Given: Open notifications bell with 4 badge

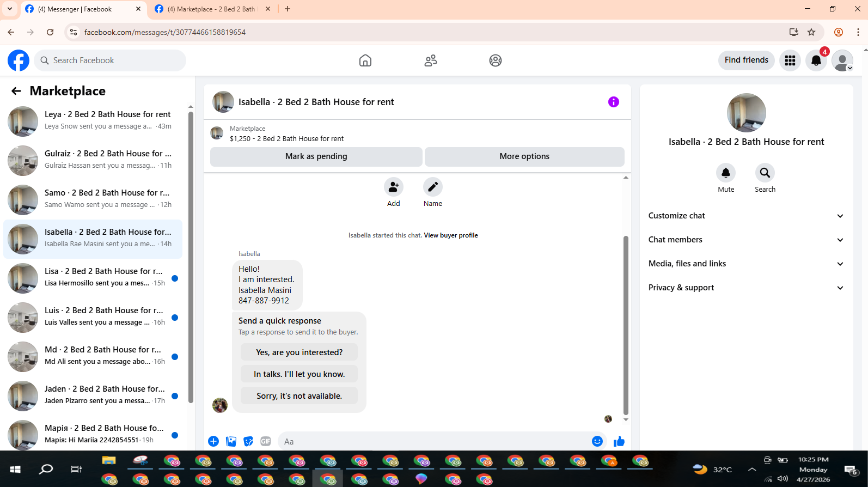Looking at the screenshot, I should 816,60.
